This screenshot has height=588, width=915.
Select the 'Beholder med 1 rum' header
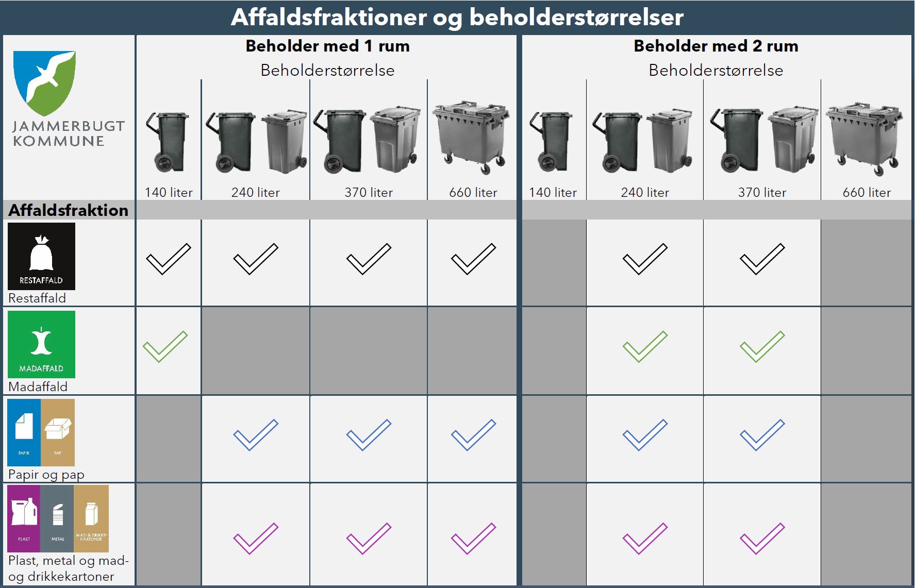(327, 46)
